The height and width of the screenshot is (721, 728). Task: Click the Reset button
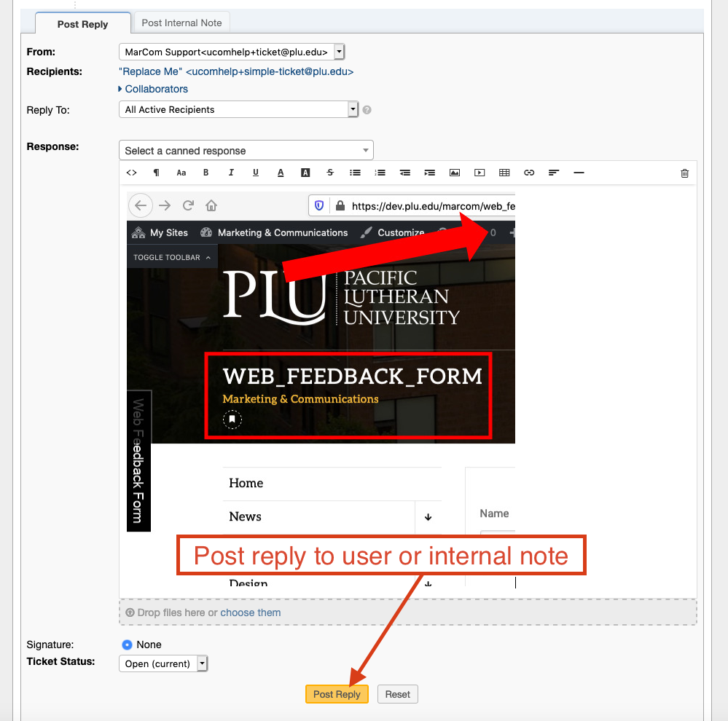pyautogui.click(x=397, y=694)
